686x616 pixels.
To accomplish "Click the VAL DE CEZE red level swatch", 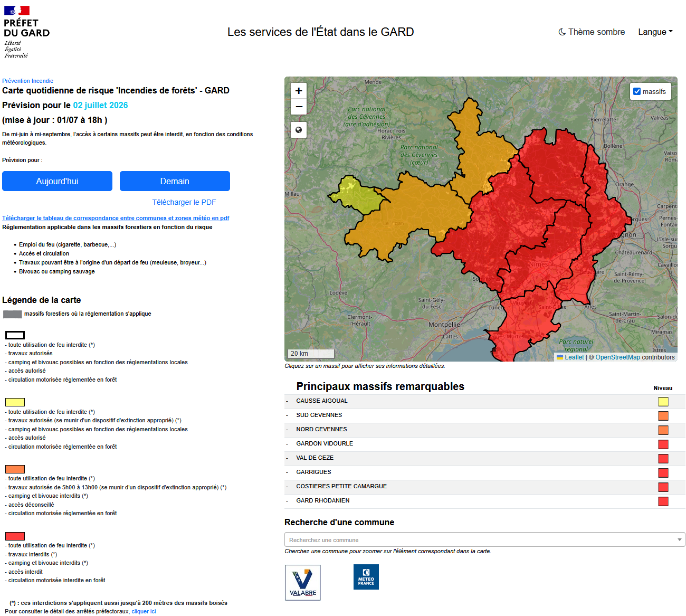I will 663,459.
